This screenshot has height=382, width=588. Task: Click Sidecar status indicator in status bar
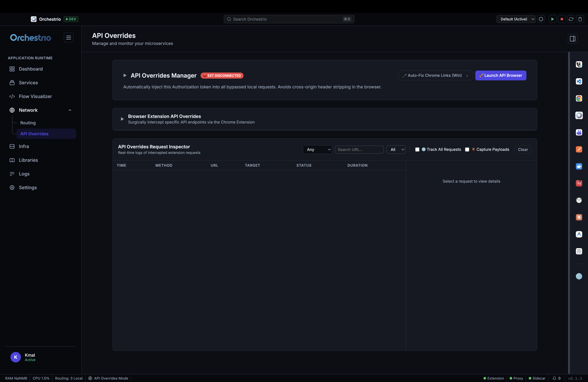click(537, 378)
